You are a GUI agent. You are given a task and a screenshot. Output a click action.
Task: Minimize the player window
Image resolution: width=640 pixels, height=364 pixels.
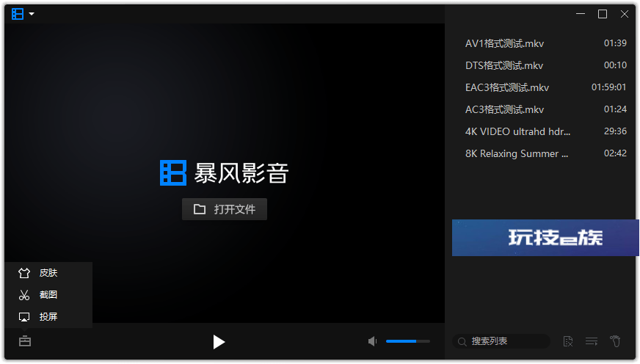581,14
